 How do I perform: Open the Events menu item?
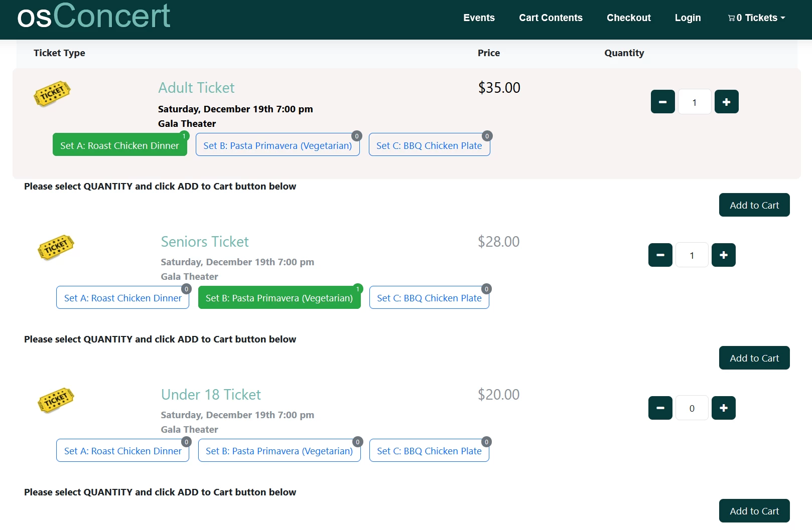[479, 18]
